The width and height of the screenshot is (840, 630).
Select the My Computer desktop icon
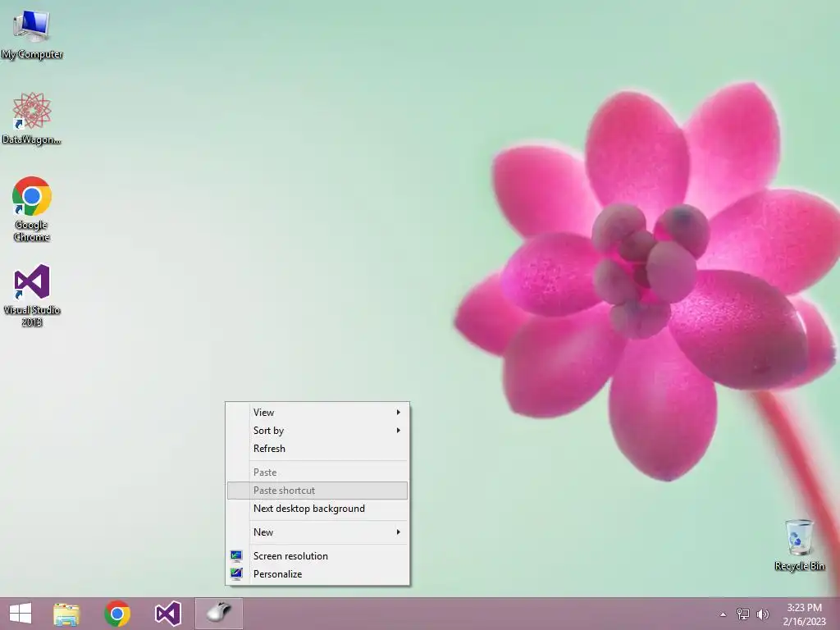point(32,34)
